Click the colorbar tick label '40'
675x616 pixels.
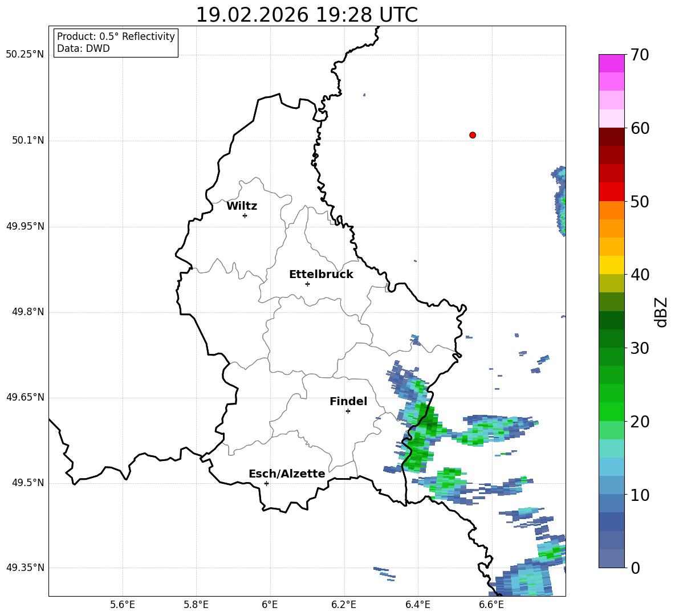pos(640,275)
